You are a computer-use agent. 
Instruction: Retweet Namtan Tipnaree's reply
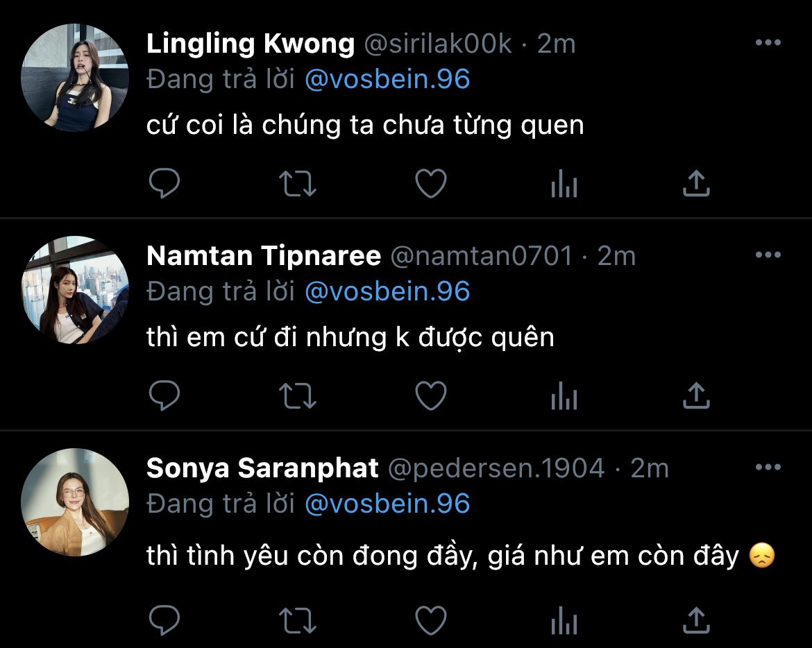click(297, 396)
